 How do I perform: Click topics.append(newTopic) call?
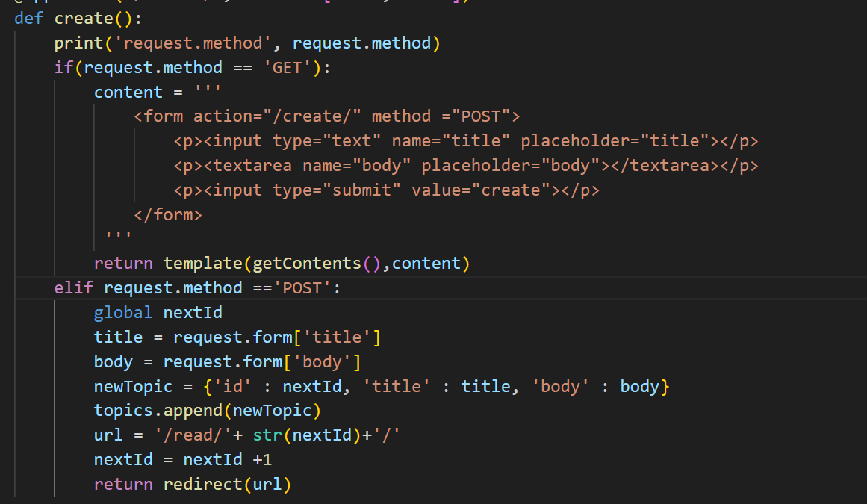pyautogui.click(x=208, y=411)
